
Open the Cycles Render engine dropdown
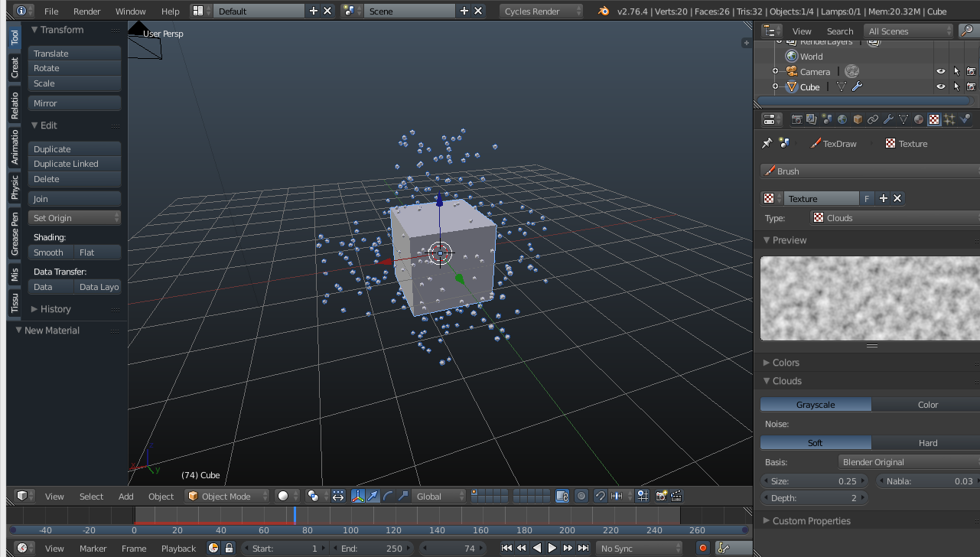541,11
